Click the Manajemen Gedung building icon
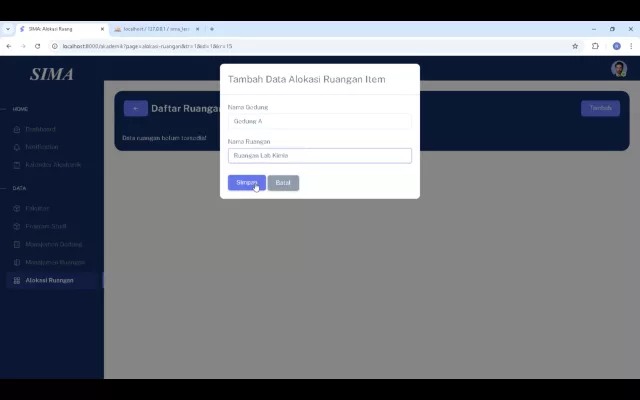The height and width of the screenshot is (400, 640). pos(17,244)
